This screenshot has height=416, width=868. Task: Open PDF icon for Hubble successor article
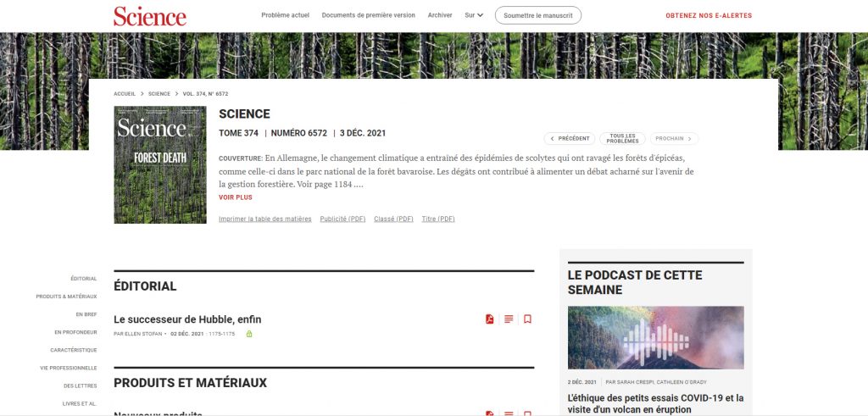[489, 319]
